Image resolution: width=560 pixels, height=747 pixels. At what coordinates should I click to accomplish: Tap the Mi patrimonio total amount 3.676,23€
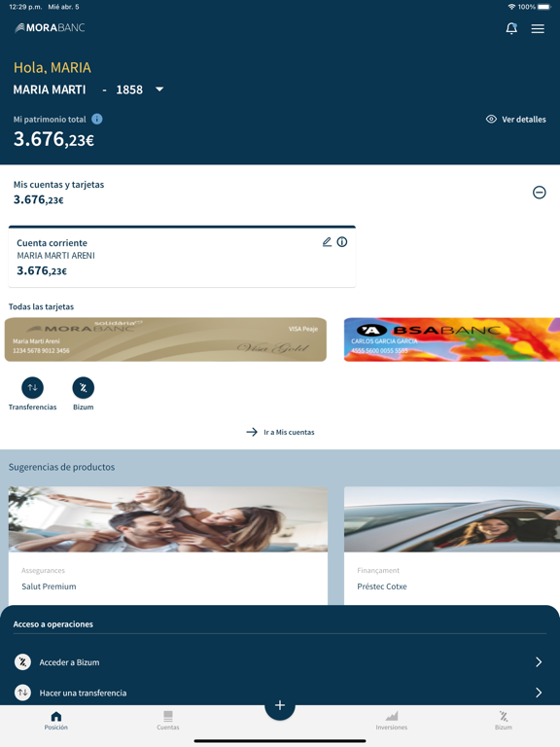click(53, 139)
